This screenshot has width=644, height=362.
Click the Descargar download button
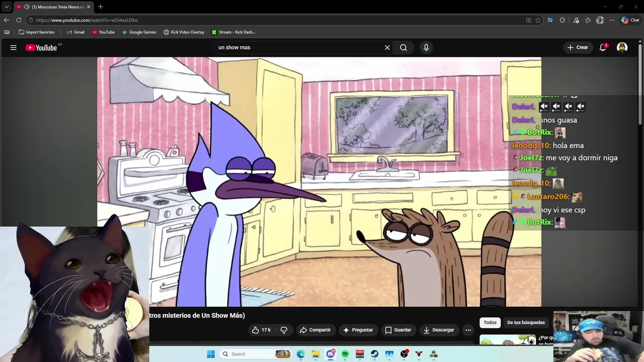point(439,330)
